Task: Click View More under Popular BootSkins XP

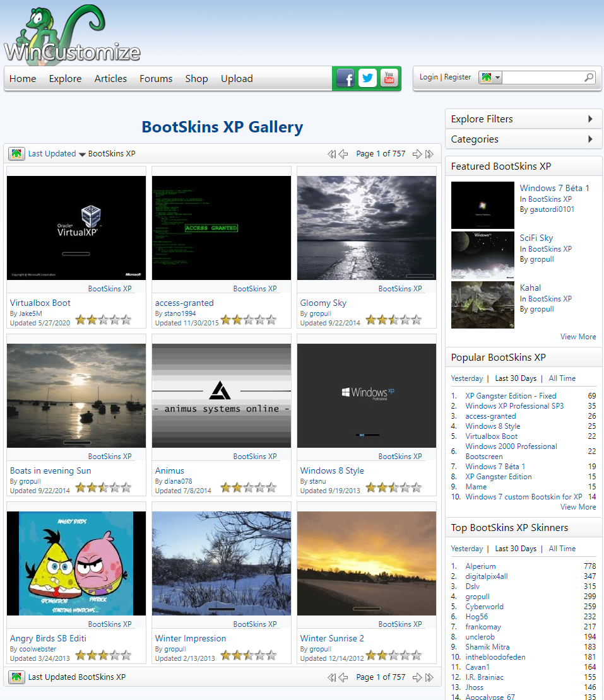Action: 578,507
